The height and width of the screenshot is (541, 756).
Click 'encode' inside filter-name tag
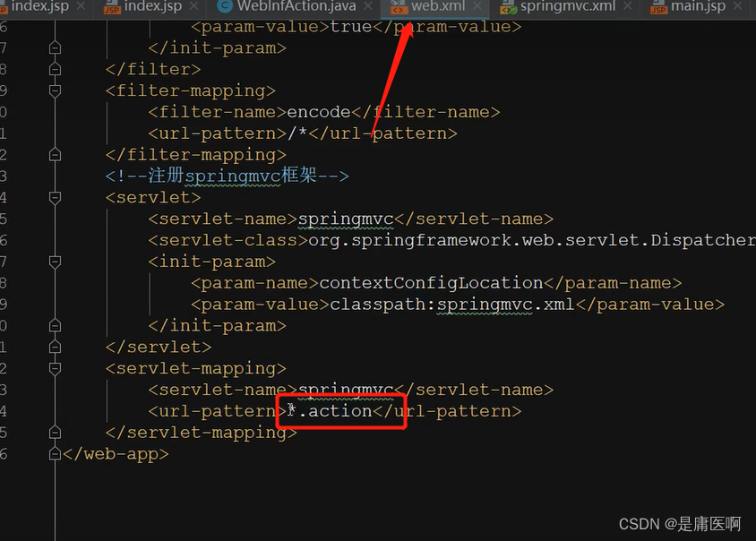tap(319, 112)
